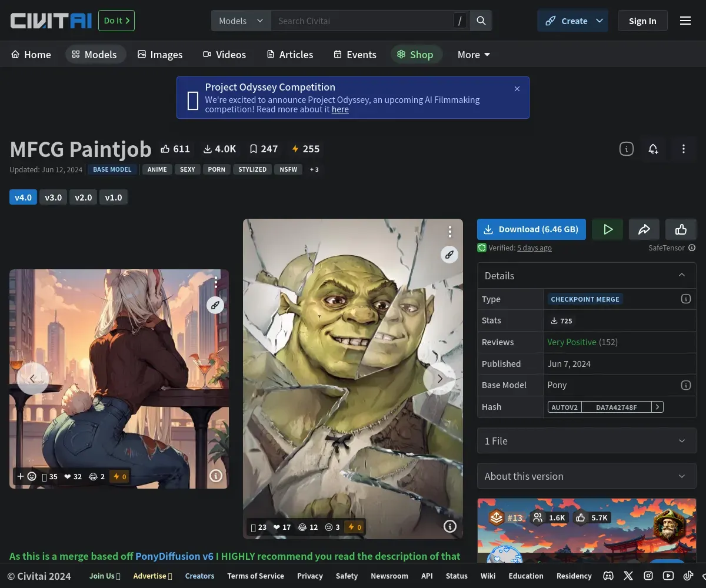Click the Discord icon in footer

point(608,576)
